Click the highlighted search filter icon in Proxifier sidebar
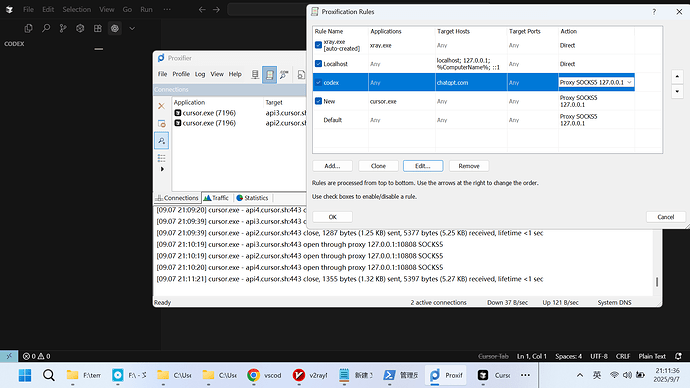This screenshot has height=388, width=690. [x=161, y=141]
